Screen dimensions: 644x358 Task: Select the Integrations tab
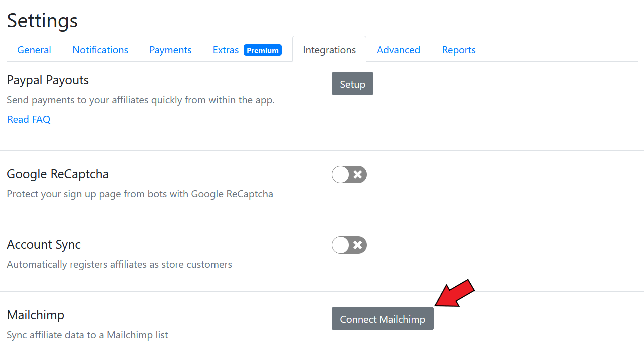(x=329, y=50)
